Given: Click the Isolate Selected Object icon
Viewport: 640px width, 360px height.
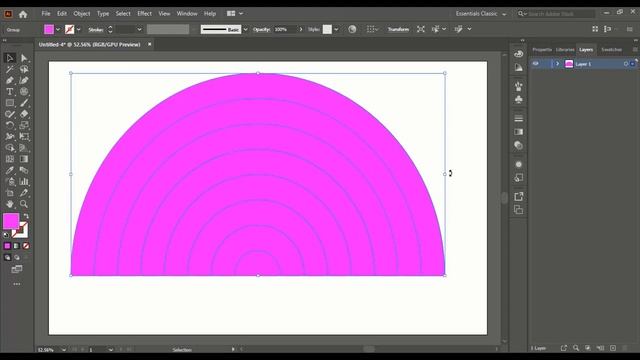Looking at the screenshot, I should 421,29.
